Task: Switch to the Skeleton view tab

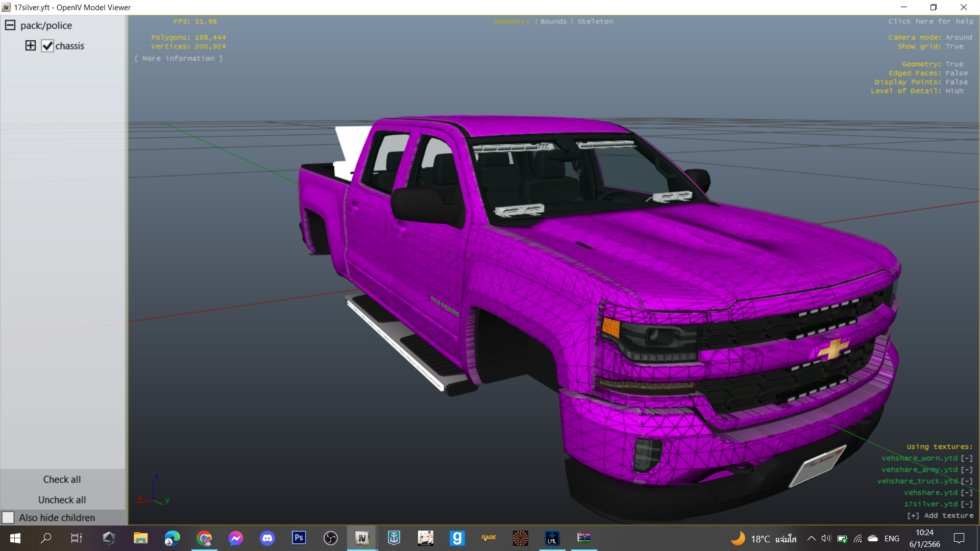Action: click(x=595, y=21)
